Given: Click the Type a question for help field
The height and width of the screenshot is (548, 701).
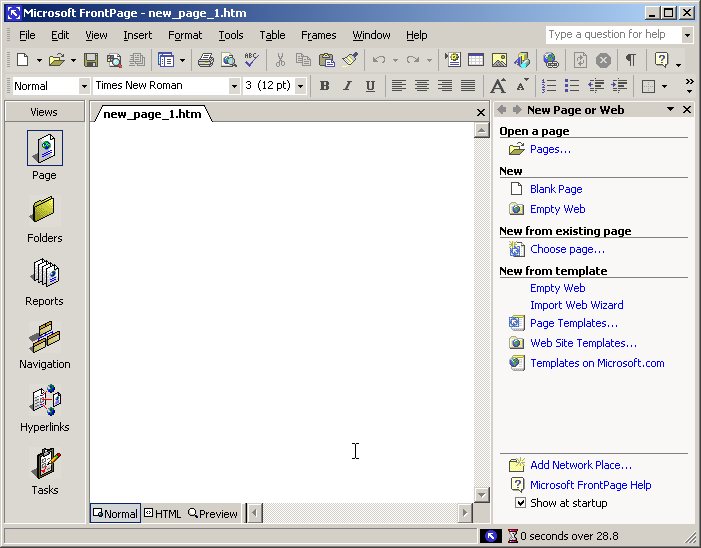Looking at the screenshot, I should pyautogui.click(x=612, y=34).
